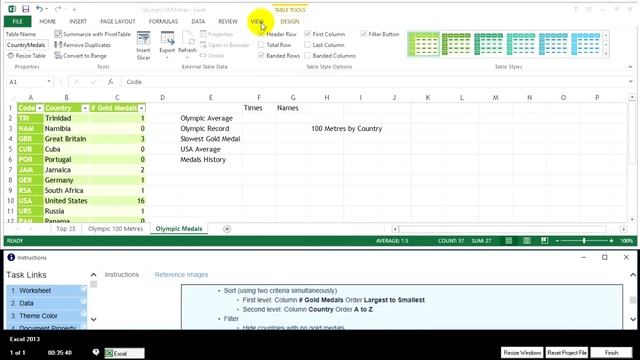Viewport: 640px width, 360px height.
Task: Collapse the ribbon with the arrow
Action: click(x=630, y=67)
